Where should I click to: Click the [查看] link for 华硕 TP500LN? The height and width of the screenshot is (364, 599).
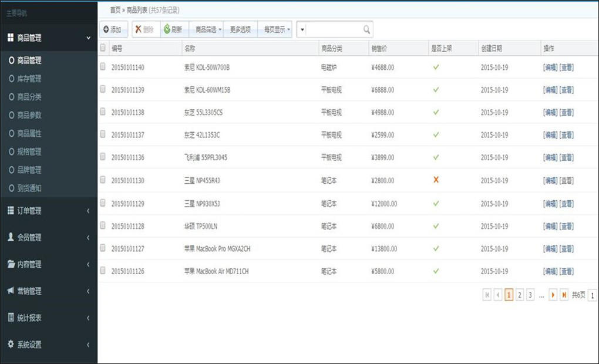(x=566, y=226)
